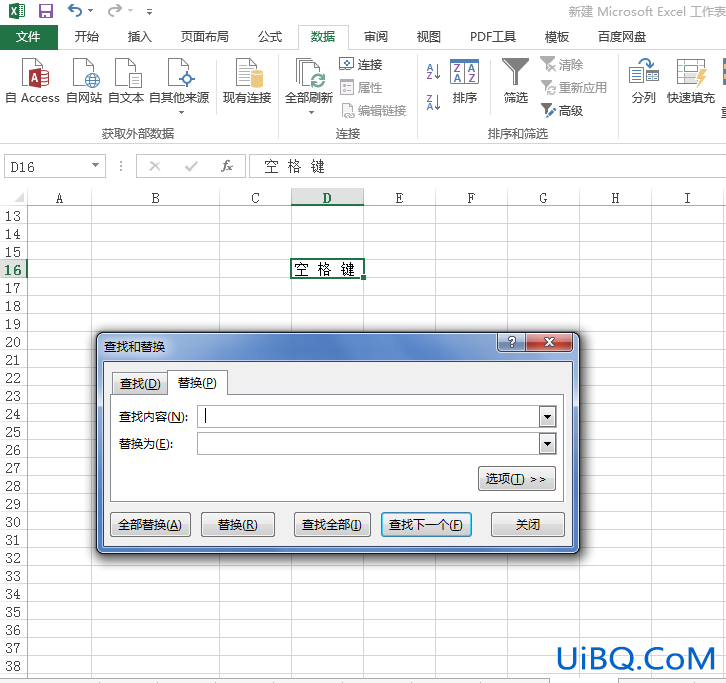Viewport: 726px width, 683px height.
Task: Click the Find what (查找内容) field
Action: coord(369,417)
